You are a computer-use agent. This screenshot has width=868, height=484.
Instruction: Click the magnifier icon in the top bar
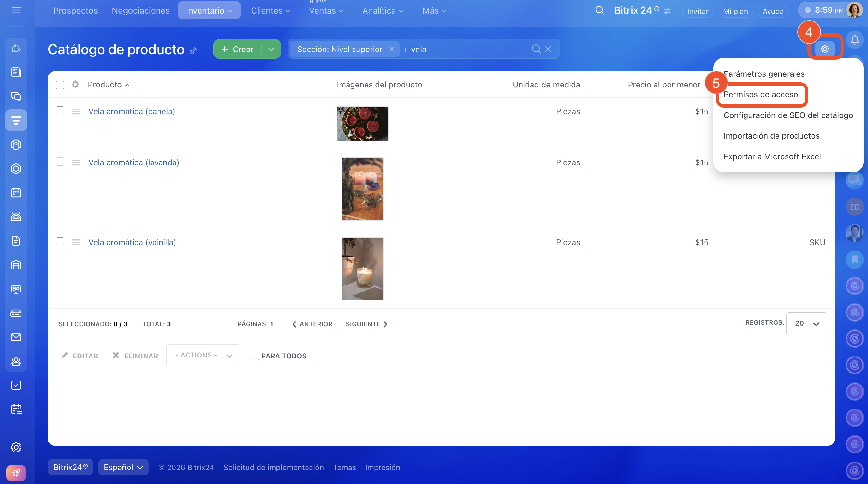(x=599, y=10)
